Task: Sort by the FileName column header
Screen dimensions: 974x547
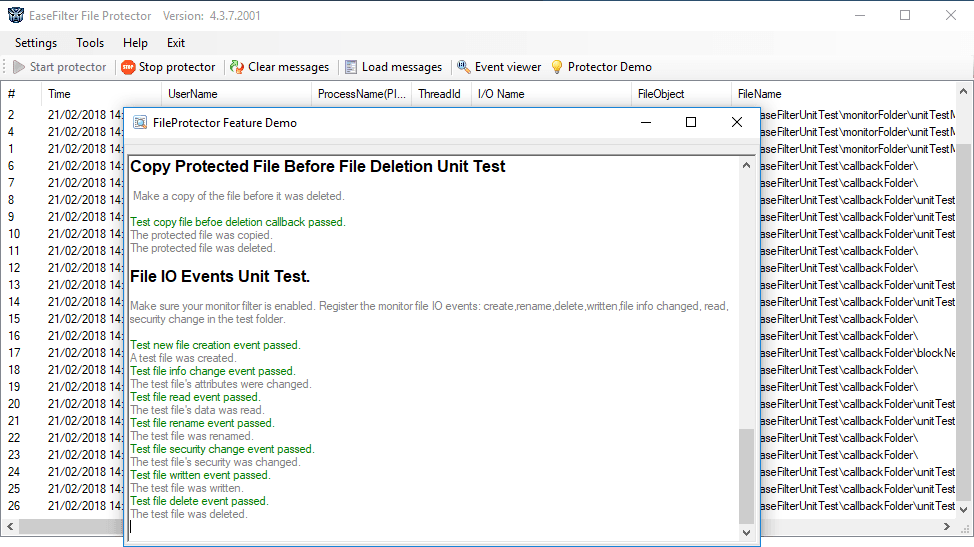Action: (x=844, y=94)
